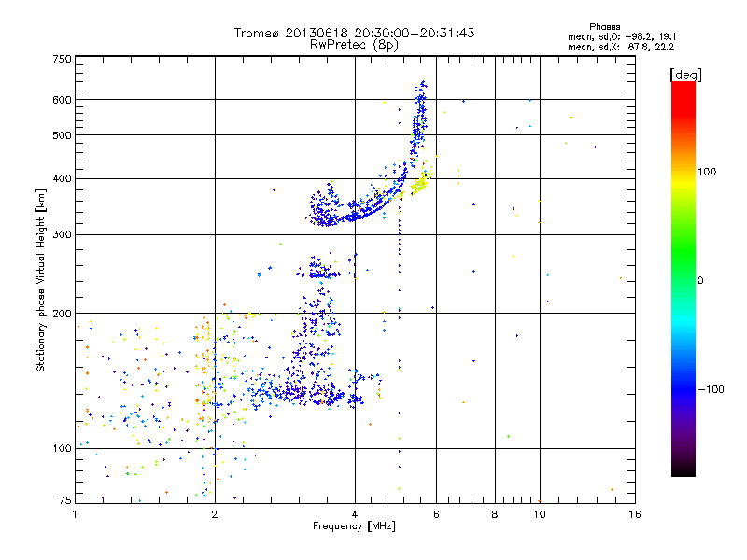The image size is (747, 560).
Task: Click the plot title 'Tromsø 20130618 20:30:00-20:31:43'
Action: pyautogui.click(x=354, y=33)
